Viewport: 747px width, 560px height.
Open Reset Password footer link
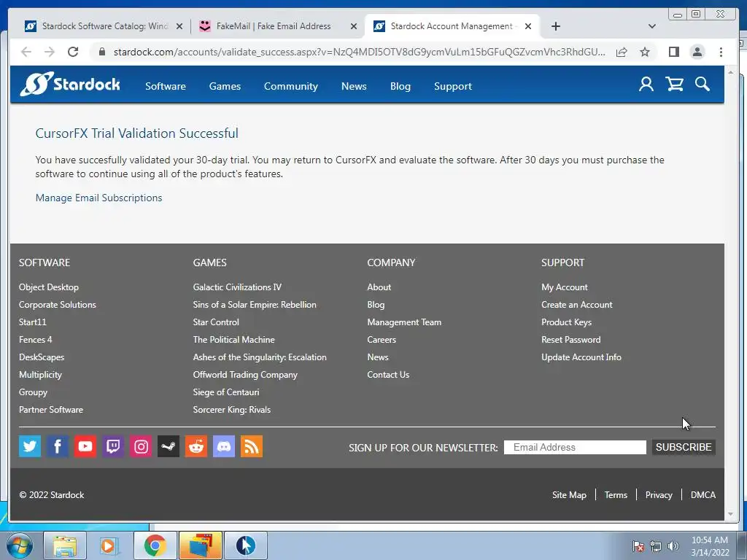click(570, 340)
